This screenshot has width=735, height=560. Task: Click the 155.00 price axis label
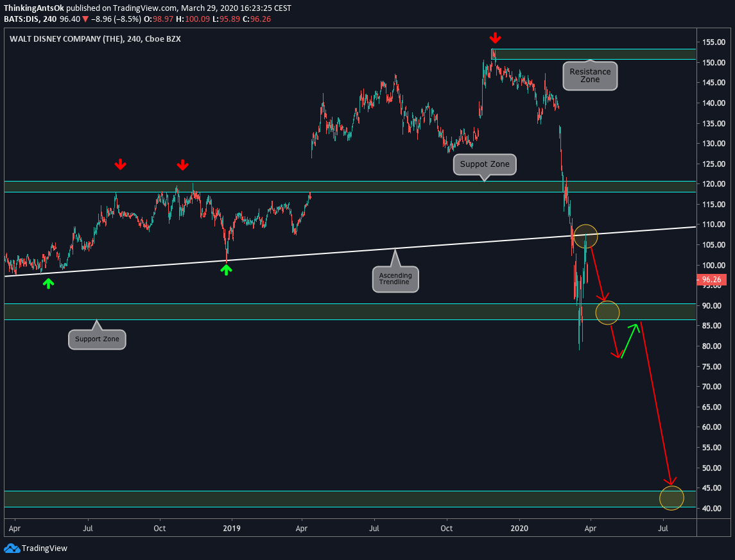point(713,42)
